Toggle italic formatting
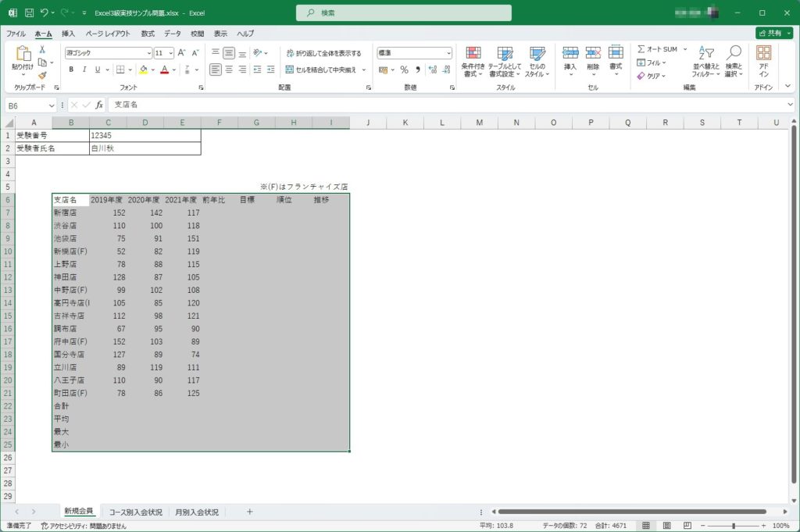 click(84, 70)
